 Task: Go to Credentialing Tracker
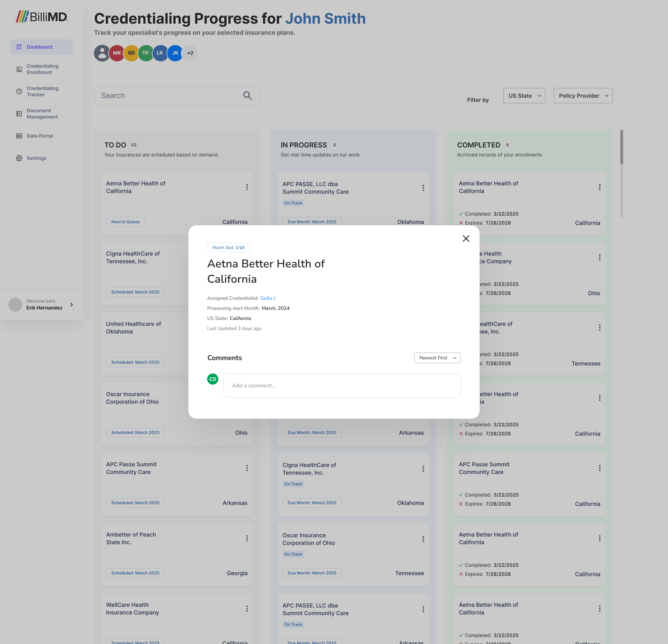click(42, 91)
